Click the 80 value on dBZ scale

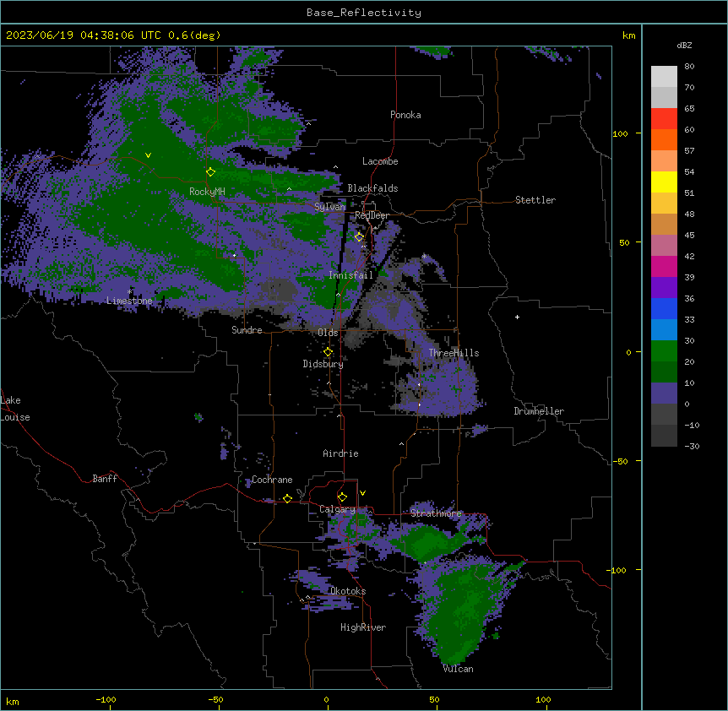coord(689,67)
